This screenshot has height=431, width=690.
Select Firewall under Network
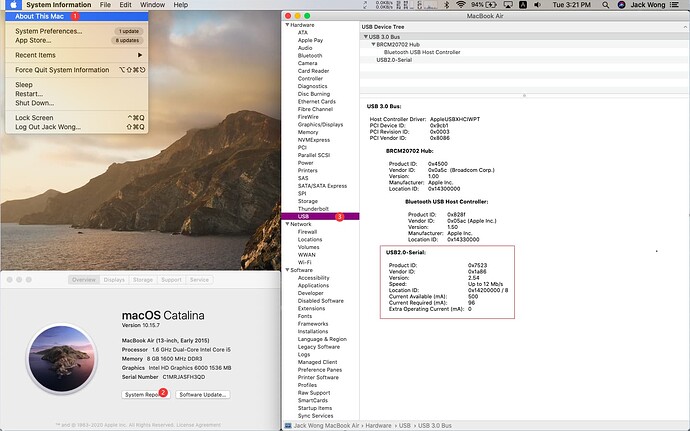[x=307, y=232]
